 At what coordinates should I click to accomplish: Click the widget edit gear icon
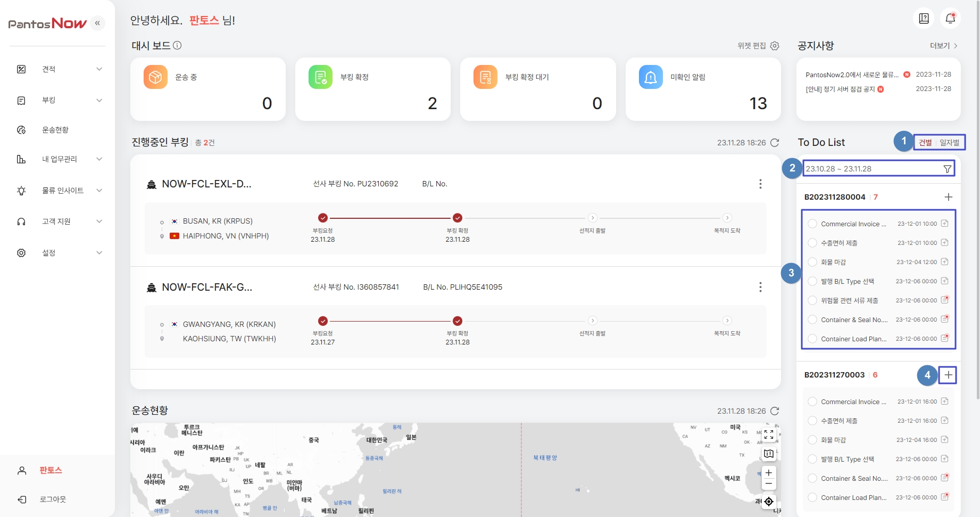click(775, 46)
